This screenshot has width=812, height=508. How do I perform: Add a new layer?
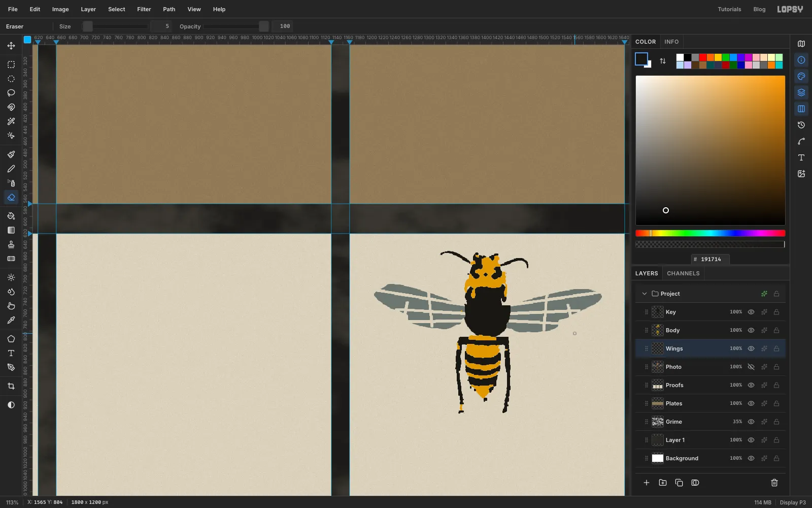(x=647, y=483)
